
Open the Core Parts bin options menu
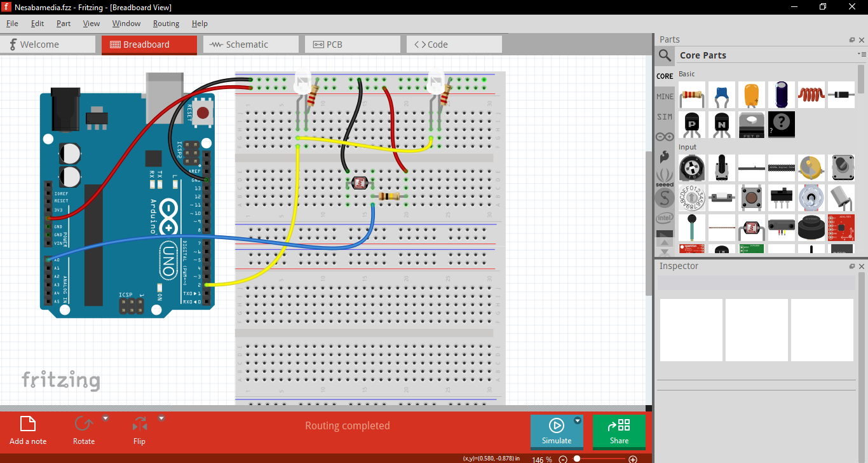861,55
